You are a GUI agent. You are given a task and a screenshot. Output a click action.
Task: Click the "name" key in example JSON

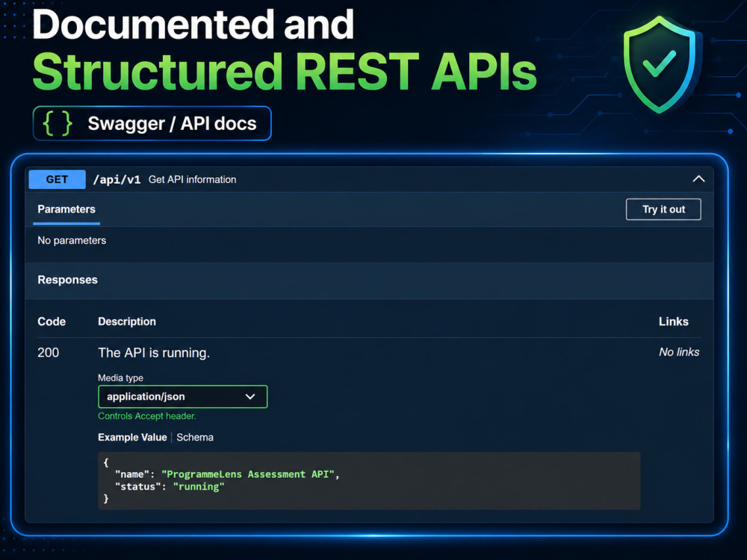pyautogui.click(x=132, y=474)
